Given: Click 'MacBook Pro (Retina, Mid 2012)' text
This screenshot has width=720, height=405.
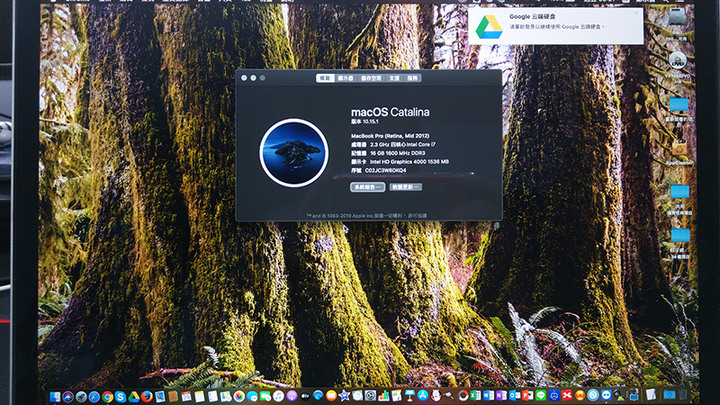Looking at the screenshot, I should click(390, 136).
